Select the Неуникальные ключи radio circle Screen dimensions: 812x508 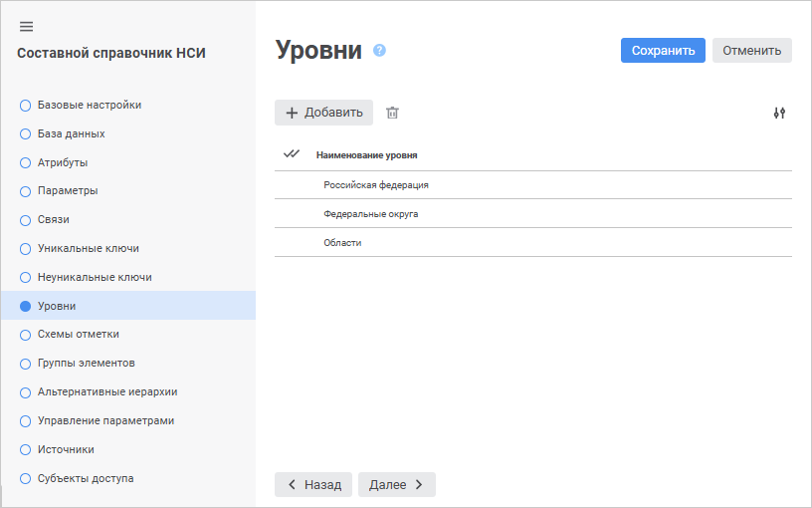click(x=26, y=277)
